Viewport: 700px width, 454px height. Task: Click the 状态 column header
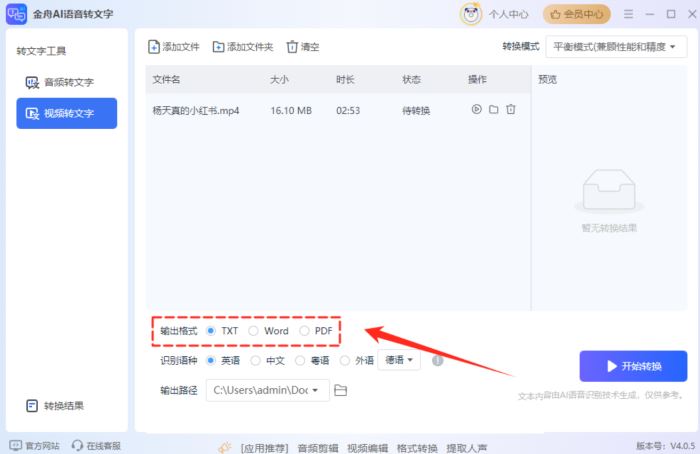coord(411,79)
